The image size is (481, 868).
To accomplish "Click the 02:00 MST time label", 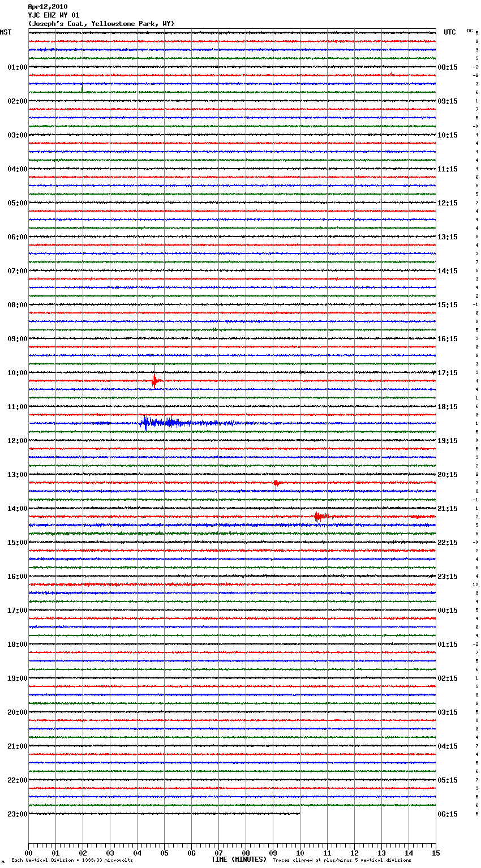I will click(x=18, y=101).
